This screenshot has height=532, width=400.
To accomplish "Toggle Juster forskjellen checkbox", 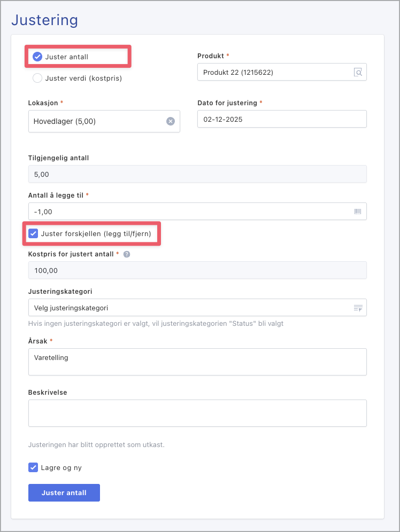I will (x=33, y=233).
